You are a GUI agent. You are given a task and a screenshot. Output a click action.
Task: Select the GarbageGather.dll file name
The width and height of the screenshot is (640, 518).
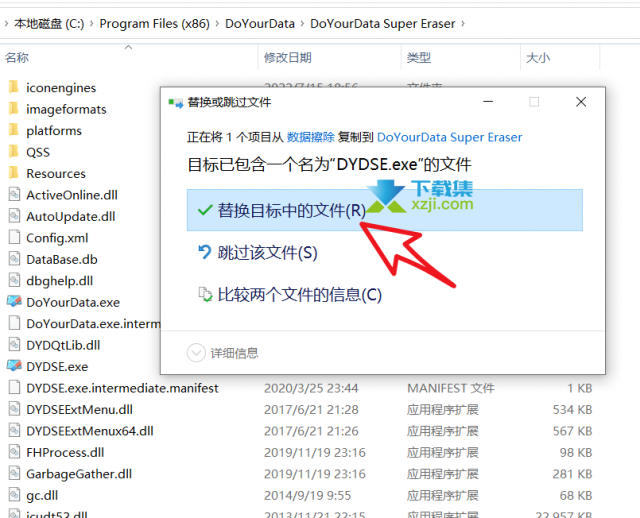pyautogui.click(x=79, y=474)
